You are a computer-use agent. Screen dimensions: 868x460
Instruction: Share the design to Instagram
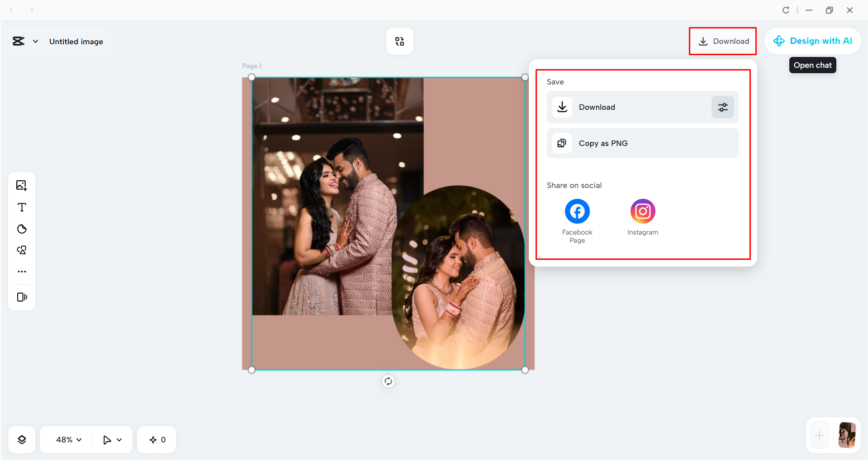[x=642, y=211]
